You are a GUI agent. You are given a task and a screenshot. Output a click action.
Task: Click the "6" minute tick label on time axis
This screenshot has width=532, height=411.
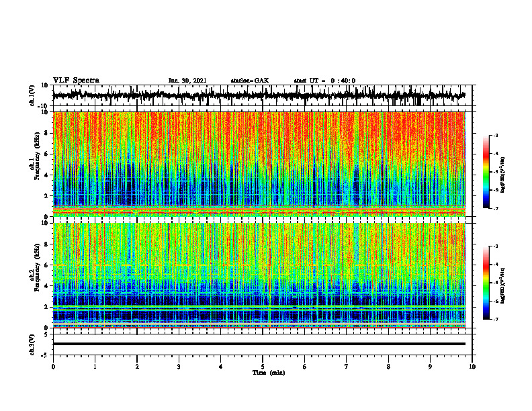[x=305, y=367]
